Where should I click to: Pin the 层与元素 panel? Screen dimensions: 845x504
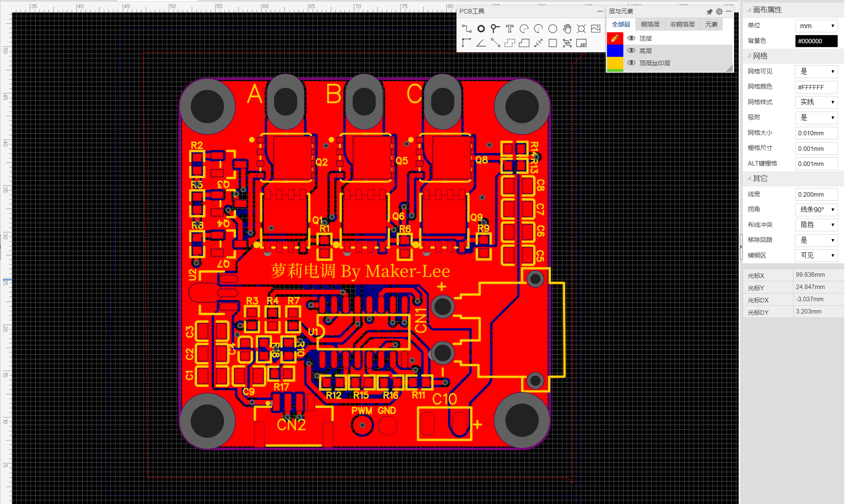(710, 11)
